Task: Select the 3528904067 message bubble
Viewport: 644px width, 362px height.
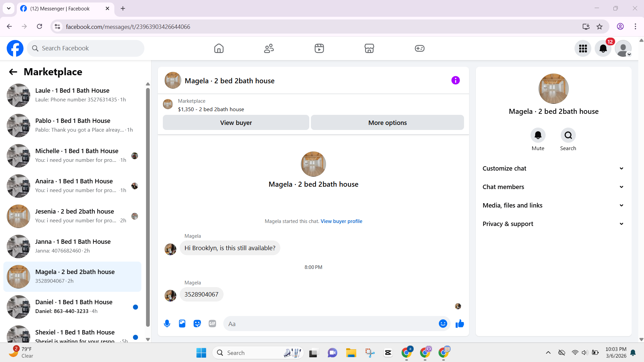Action: coord(201,295)
